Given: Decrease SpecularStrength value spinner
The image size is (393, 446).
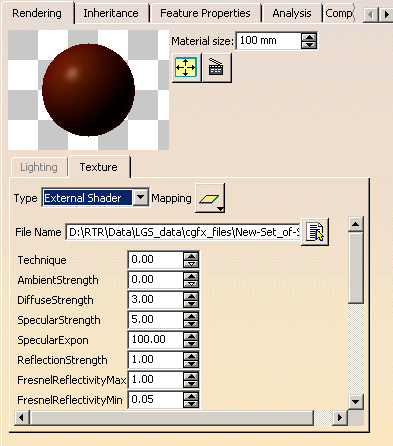Looking at the screenshot, I should point(191,323).
